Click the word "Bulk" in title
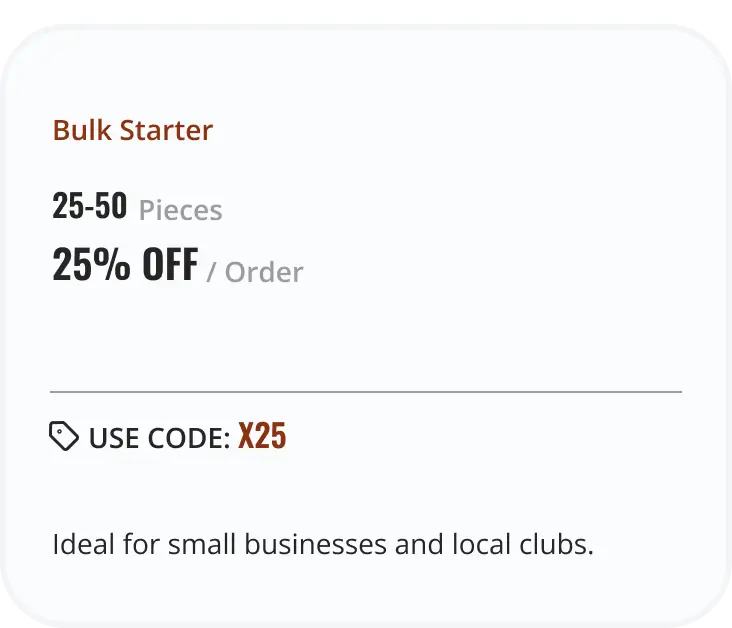The image size is (732, 628). point(82,131)
